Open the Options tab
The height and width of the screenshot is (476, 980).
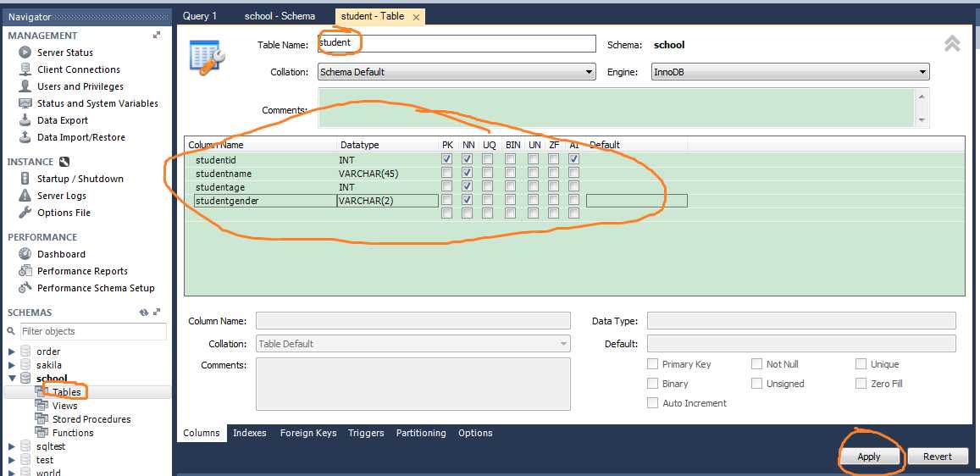pos(475,433)
